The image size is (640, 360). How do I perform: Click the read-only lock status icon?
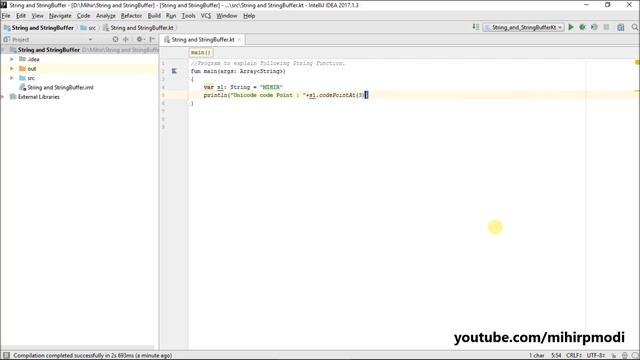613,356
